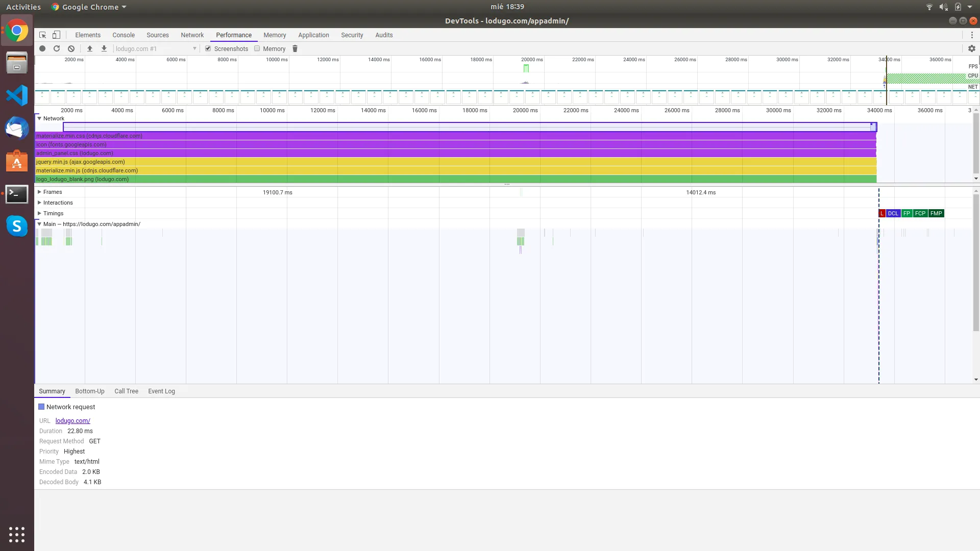Click the record performance button
Image resolution: width=980 pixels, height=551 pixels.
click(42, 48)
